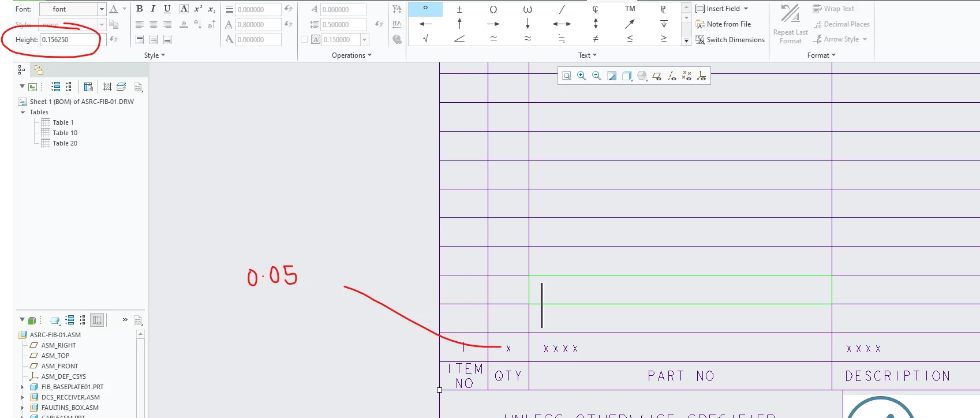Expand DCS_RECEIVER.ASM node

pyautogui.click(x=23, y=397)
